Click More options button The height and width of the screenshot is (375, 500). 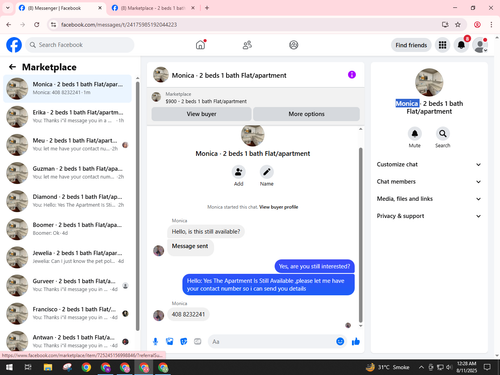[306, 114]
